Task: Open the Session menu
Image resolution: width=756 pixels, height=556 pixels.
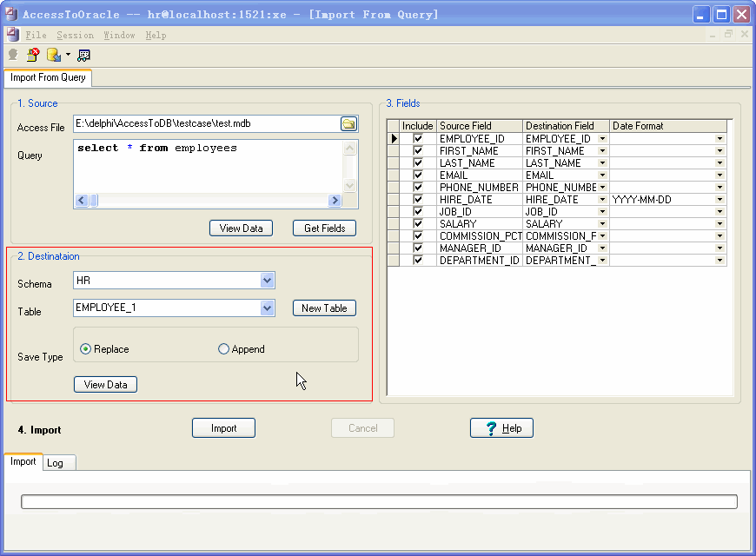Action: [x=76, y=36]
